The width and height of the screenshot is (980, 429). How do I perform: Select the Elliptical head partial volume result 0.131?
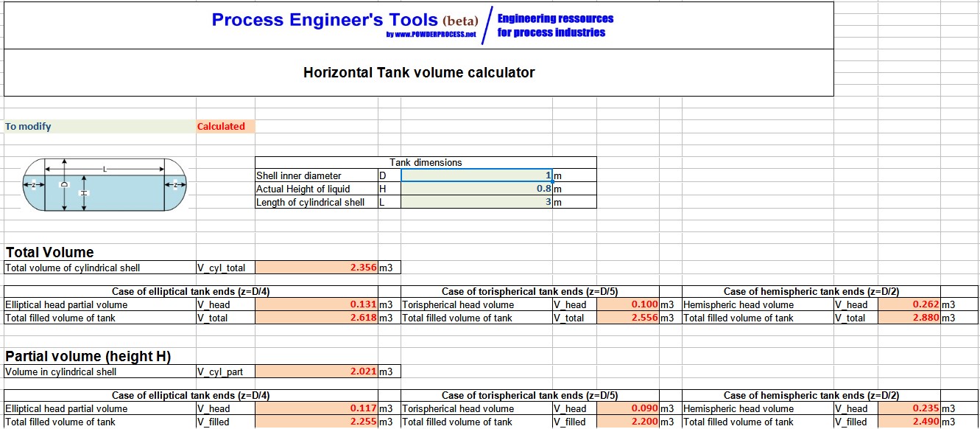click(x=316, y=304)
